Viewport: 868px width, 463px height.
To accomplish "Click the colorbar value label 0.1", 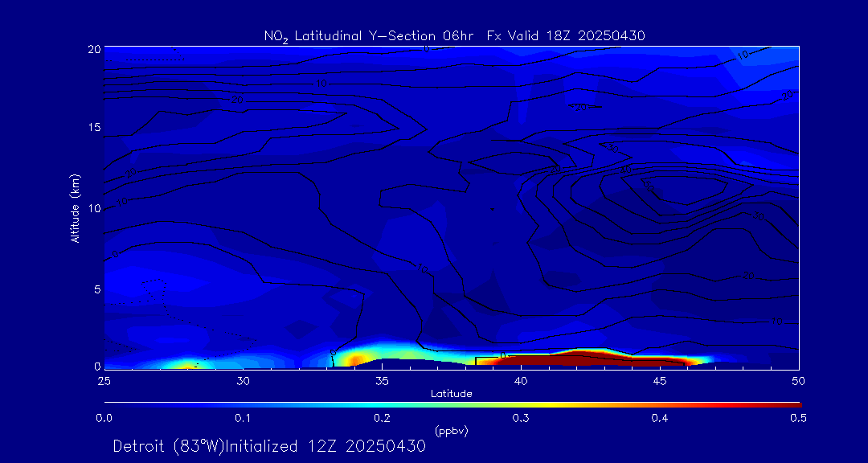I will [243, 418].
